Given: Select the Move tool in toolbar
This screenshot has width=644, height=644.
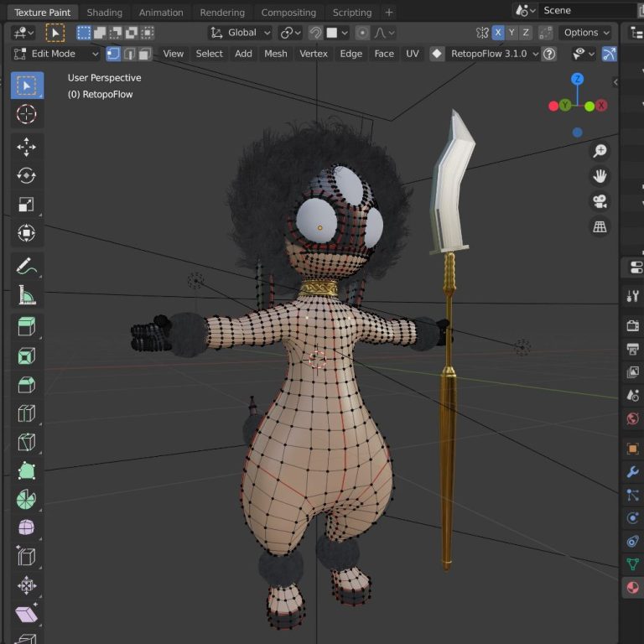Looking at the screenshot, I should click(x=27, y=147).
